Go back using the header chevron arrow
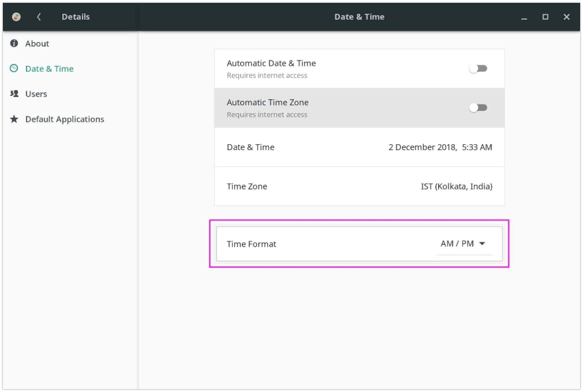The height and width of the screenshot is (392, 583). tap(39, 17)
